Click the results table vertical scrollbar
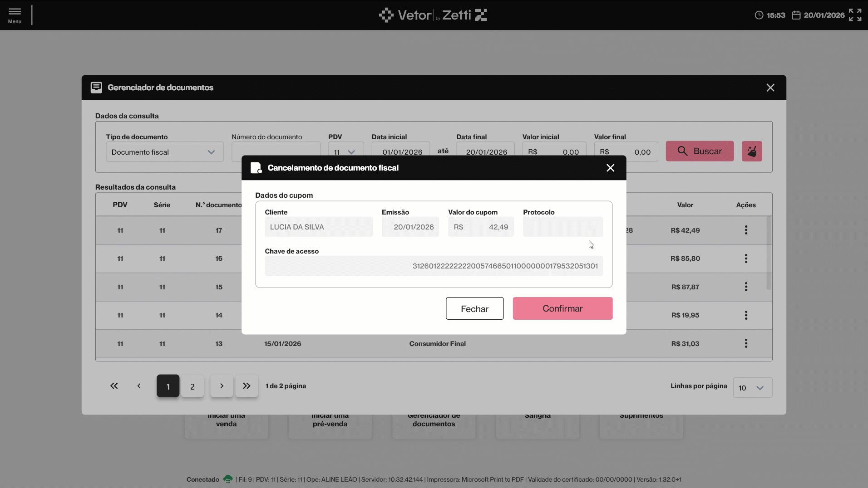Screen dimensions: 868x488 (x=769, y=253)
